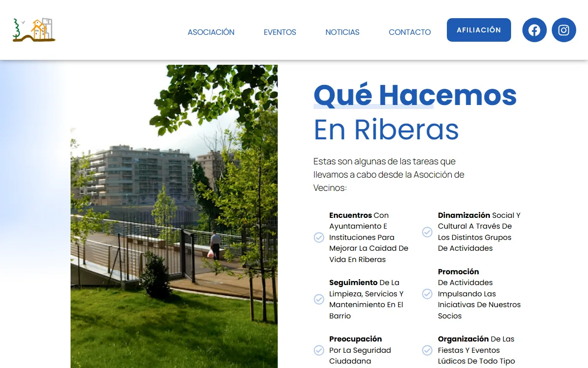Go to the Eventos section
This screenshot has height=368, width=588.
coord(280,32)
